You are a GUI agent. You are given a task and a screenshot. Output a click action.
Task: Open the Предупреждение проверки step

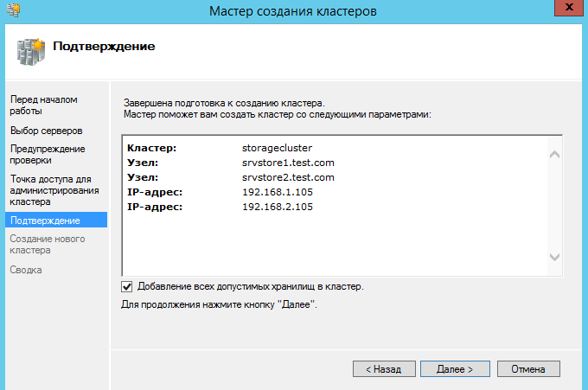click(x=48, y=154)
